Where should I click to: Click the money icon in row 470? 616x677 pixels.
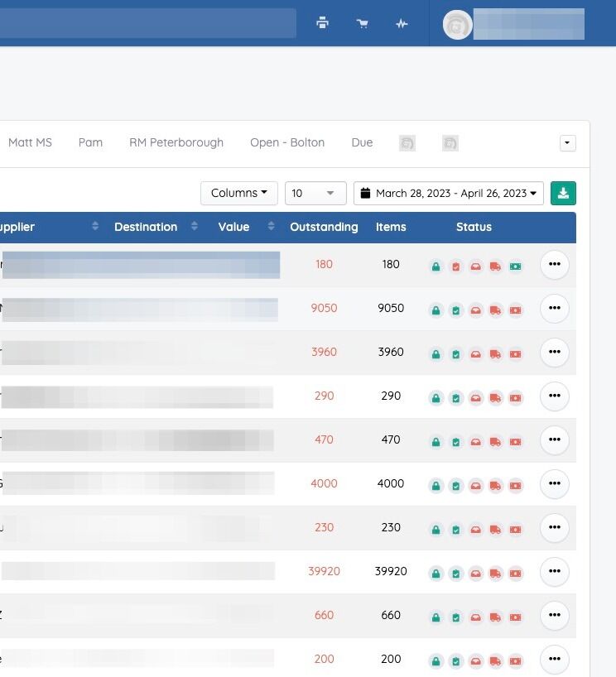click(515, 442)
